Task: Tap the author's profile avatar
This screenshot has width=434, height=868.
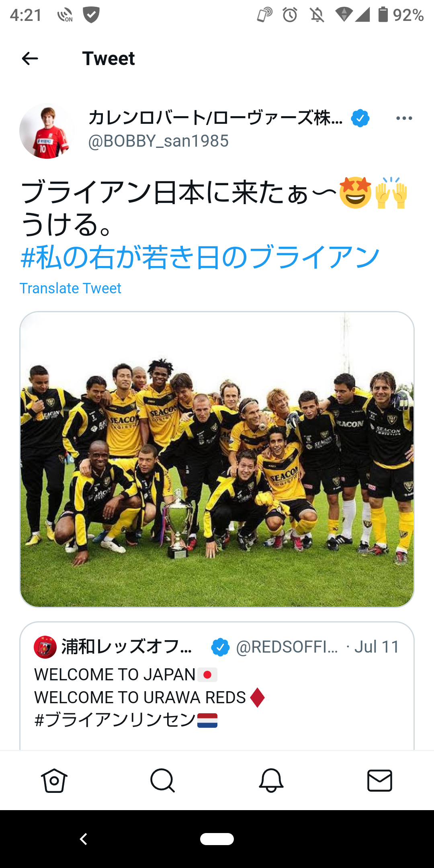Action: click(47, 131)
